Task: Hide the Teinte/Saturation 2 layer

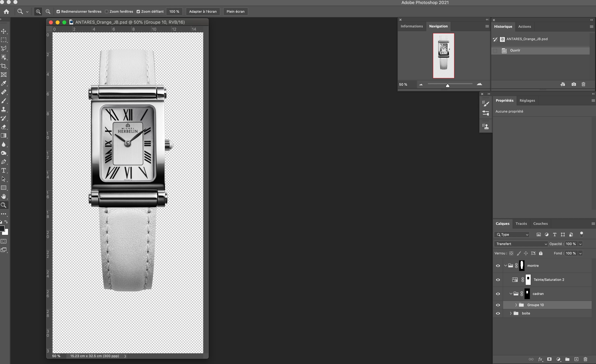Action: coord(498,280)
